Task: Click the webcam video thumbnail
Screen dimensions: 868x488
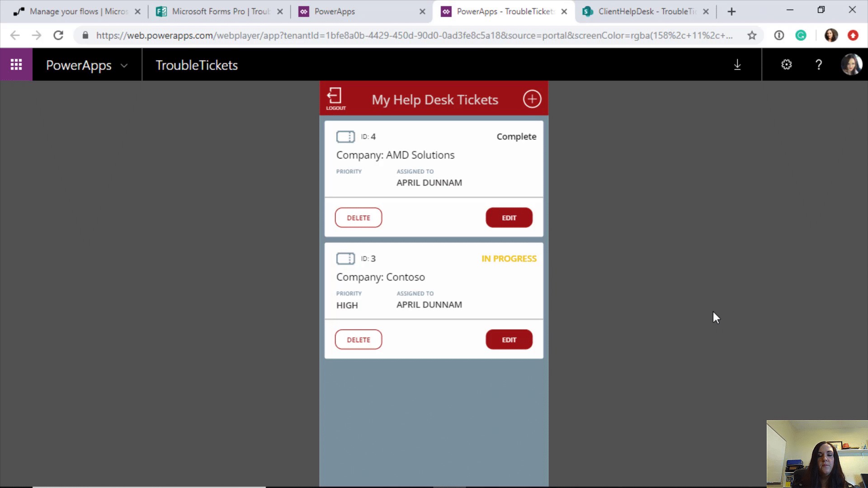Action: click(x=817, y=454)
